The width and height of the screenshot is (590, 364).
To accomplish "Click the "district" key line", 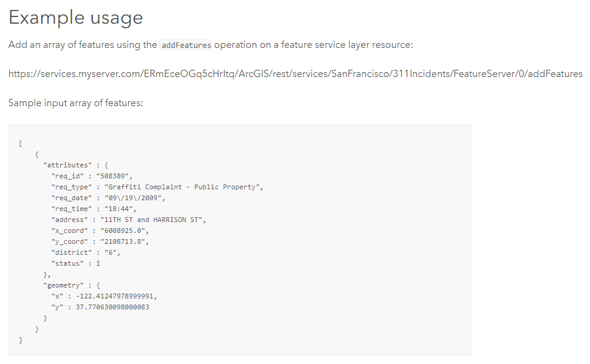I will coord(86,252).
